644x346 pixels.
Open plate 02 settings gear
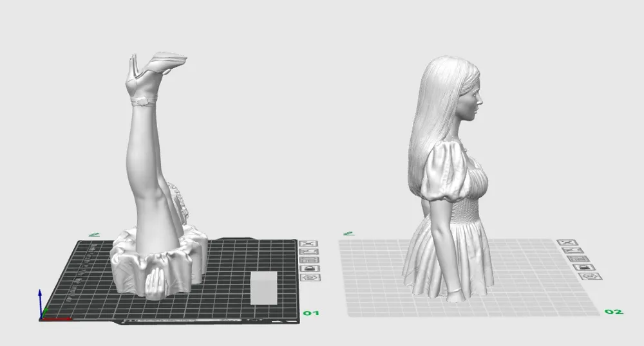point(591,276)
